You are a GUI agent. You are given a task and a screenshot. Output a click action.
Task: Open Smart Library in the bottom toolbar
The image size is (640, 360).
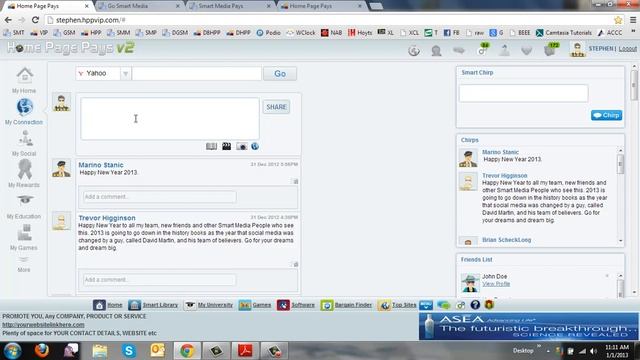click(153, 305)
